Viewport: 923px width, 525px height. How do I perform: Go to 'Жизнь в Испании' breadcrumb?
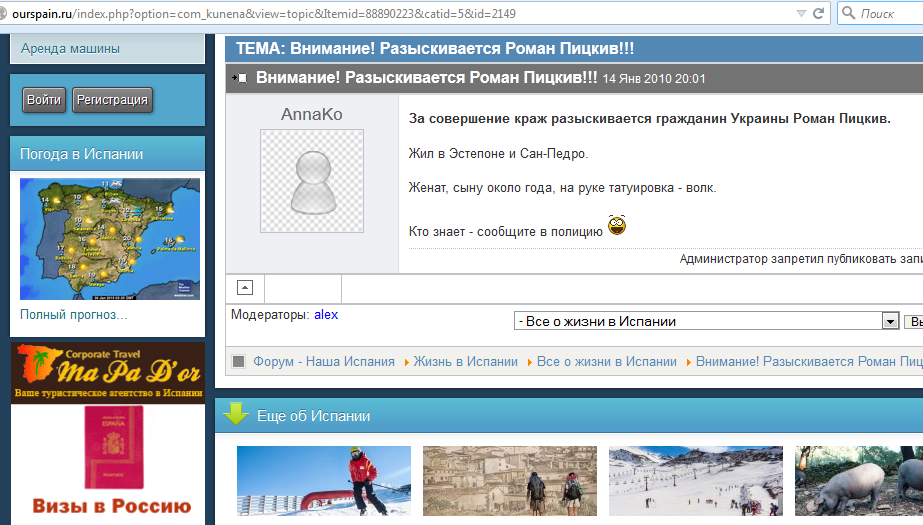(465, 362)
